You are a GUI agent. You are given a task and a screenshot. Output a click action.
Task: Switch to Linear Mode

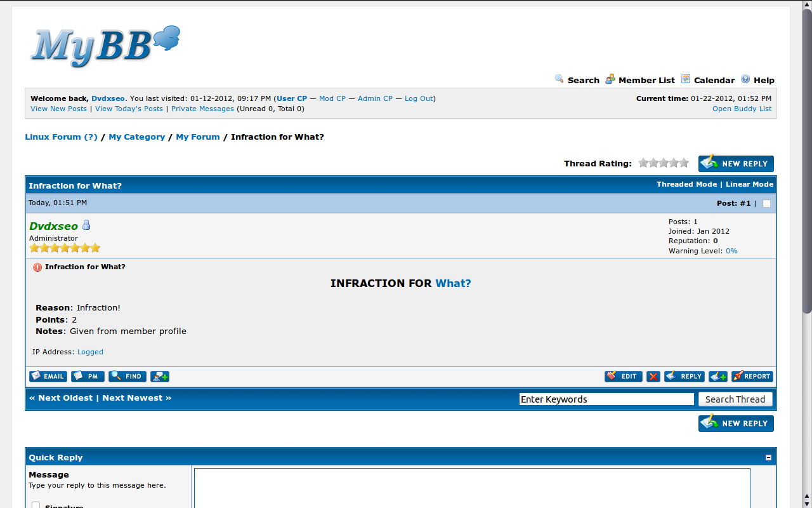750,184
